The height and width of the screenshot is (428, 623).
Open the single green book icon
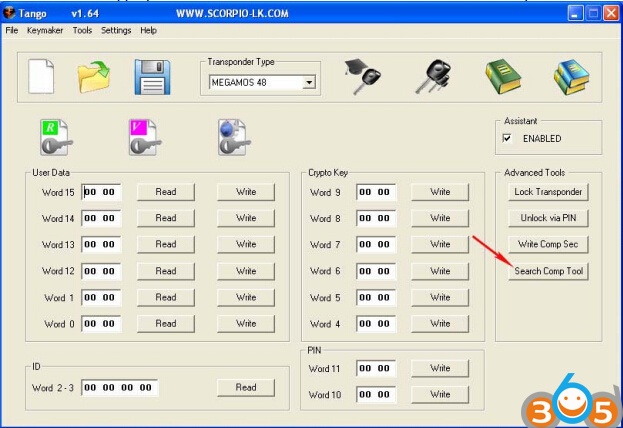(x=502, y=77)
